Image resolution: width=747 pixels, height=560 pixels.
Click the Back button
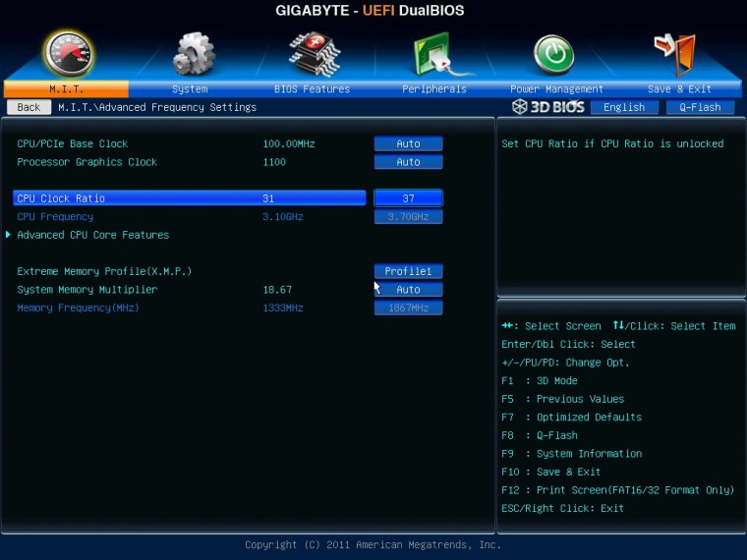(29, 107)
